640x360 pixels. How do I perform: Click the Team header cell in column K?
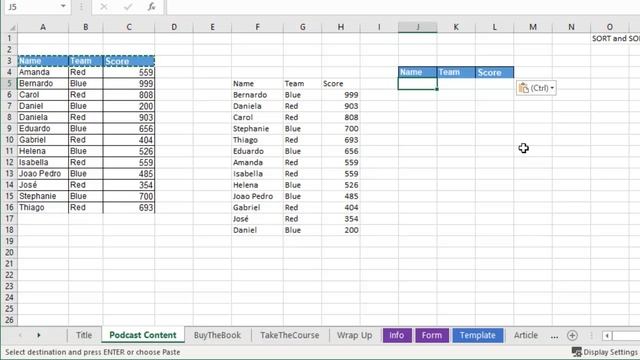456,72
